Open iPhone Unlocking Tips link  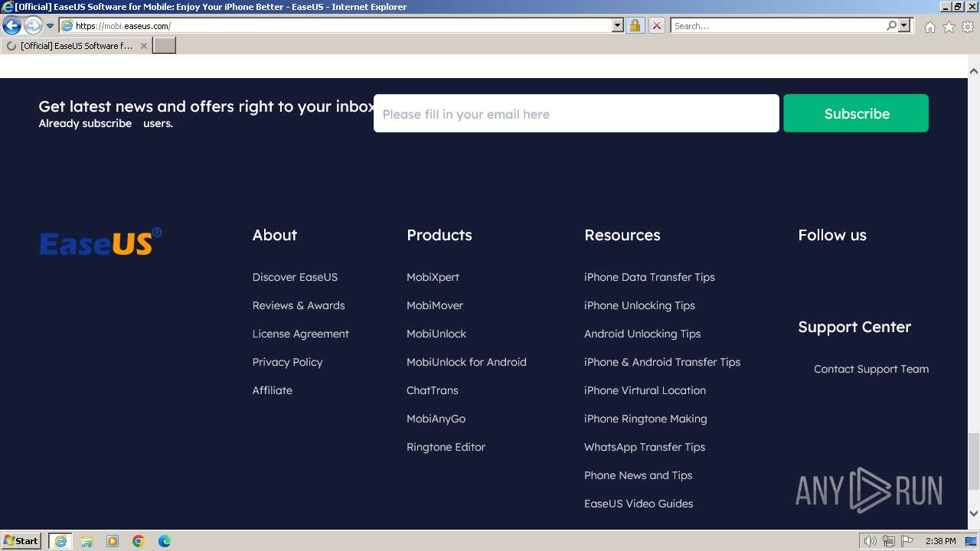(639, 305)
